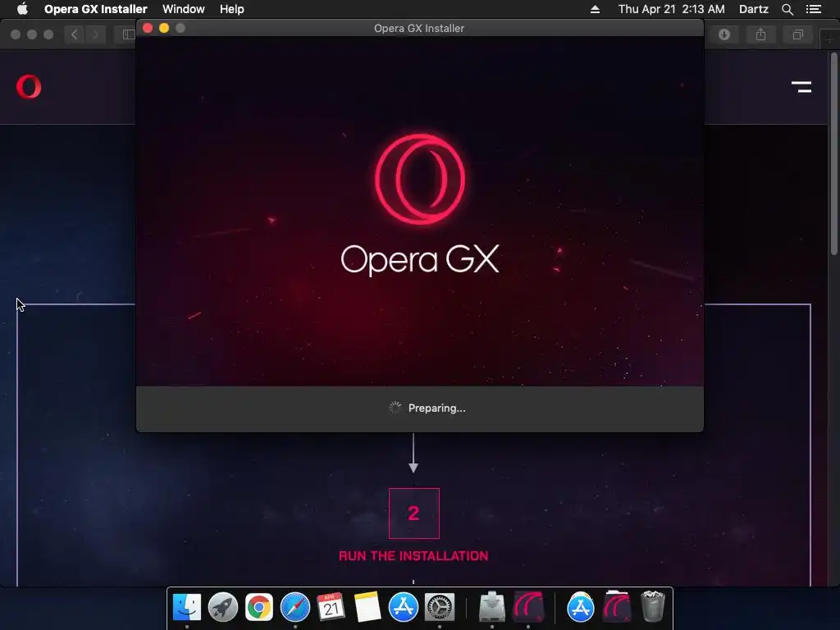840x630 pixels.
Task: Open the Safari share button
Action: [x=760, y=34]
